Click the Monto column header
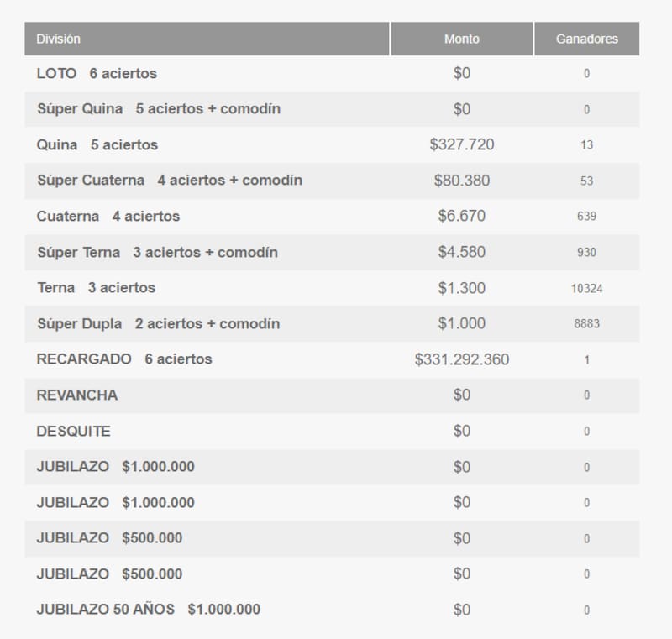The height and width of the screenshot is (639, 672). pyautogui.click(x=461, y=39)
